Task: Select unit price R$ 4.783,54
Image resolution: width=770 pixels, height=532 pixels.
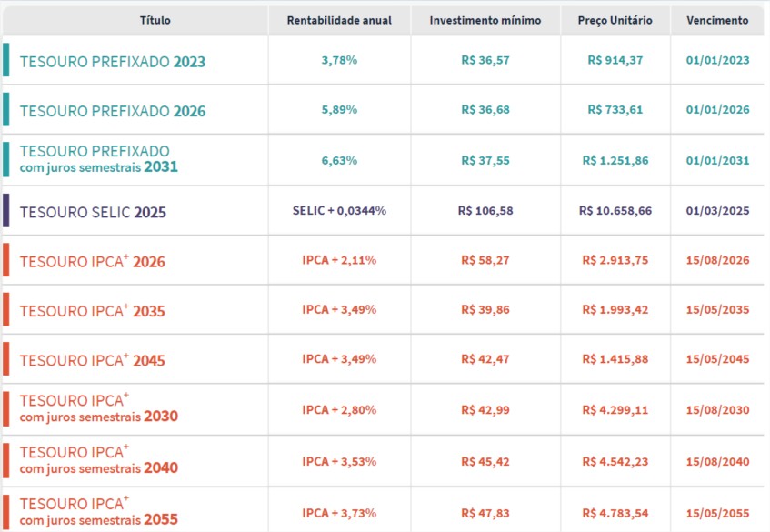Action: [615, 513]
